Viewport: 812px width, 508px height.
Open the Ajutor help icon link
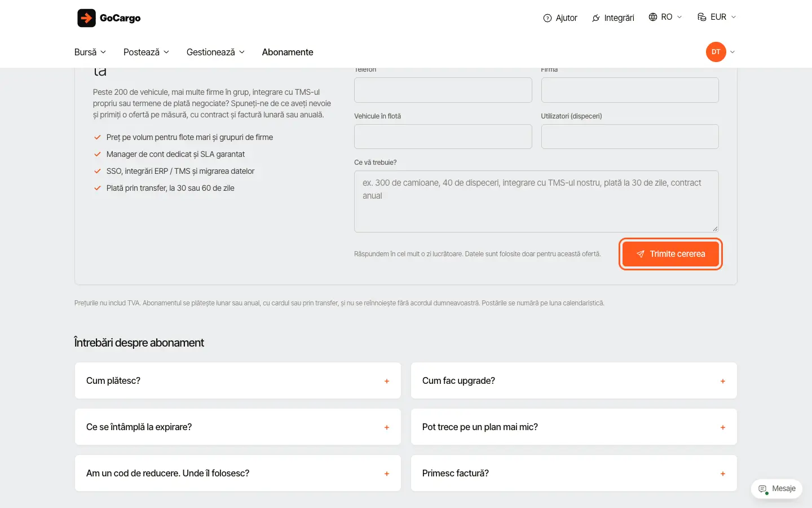(x=547, y=18)
